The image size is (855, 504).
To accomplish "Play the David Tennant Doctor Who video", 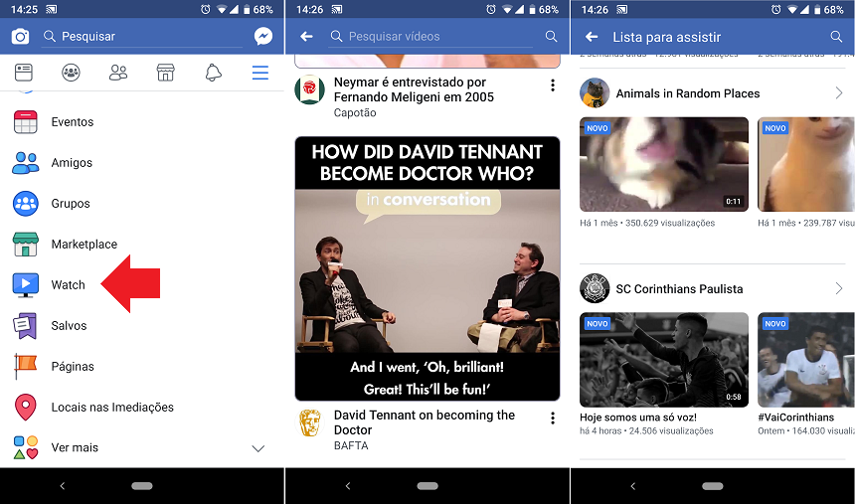I will [x=427, y=268].
